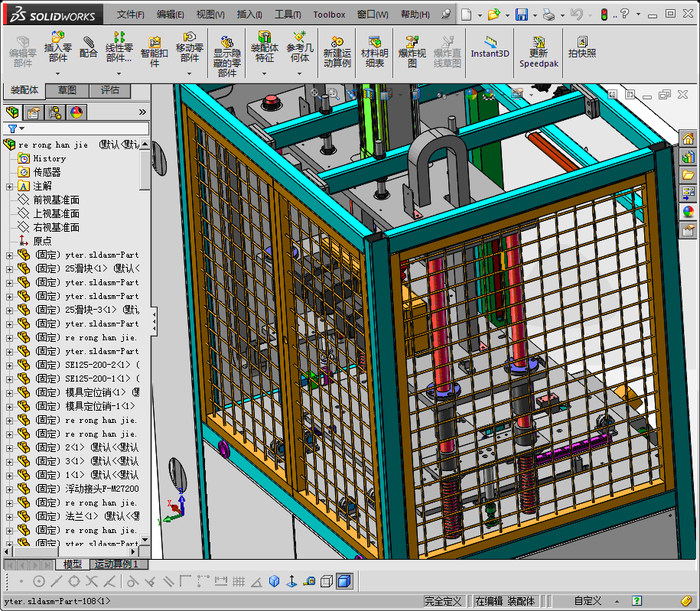Select the Mate (配合) paperclip tool
This screenshot has width=700, height=611.
(89, 47)
